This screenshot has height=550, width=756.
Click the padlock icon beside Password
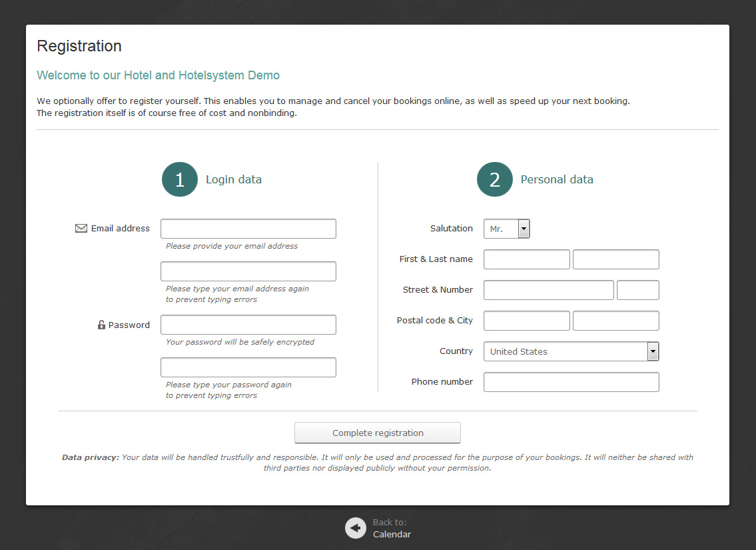[x=101, y=325]
